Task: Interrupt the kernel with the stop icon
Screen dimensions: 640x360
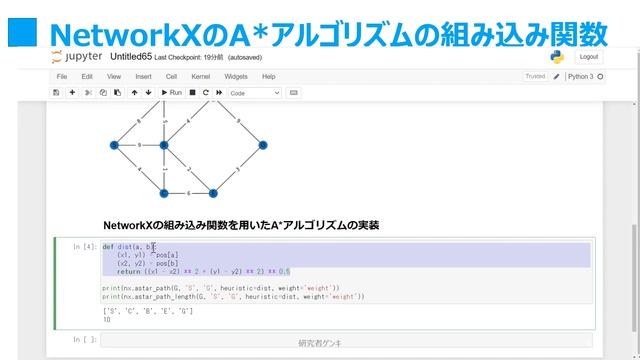Action: (x=192, y=93)
